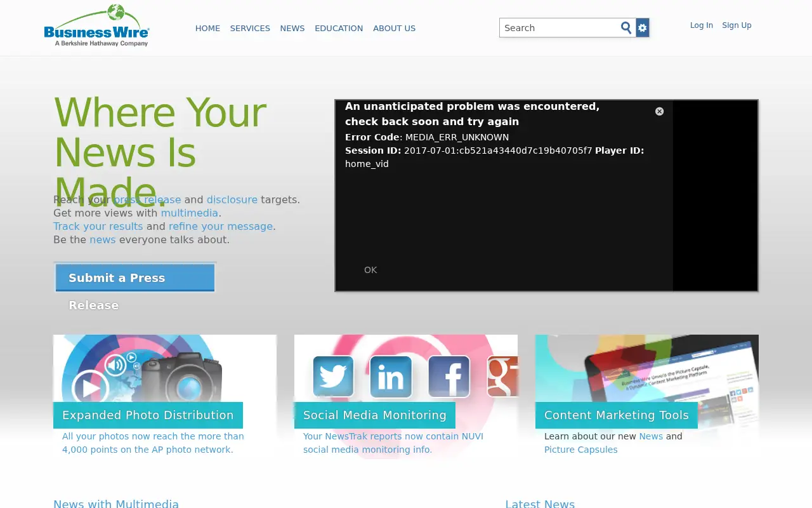Screen dimensions: 812x508
Task: Click the 'Latest News' heading
Action: coord(540,504)
